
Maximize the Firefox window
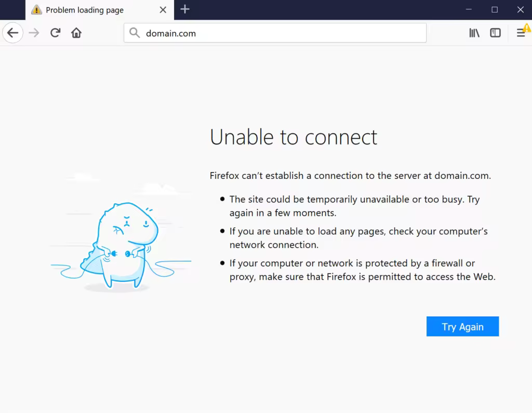pos(495,9)
